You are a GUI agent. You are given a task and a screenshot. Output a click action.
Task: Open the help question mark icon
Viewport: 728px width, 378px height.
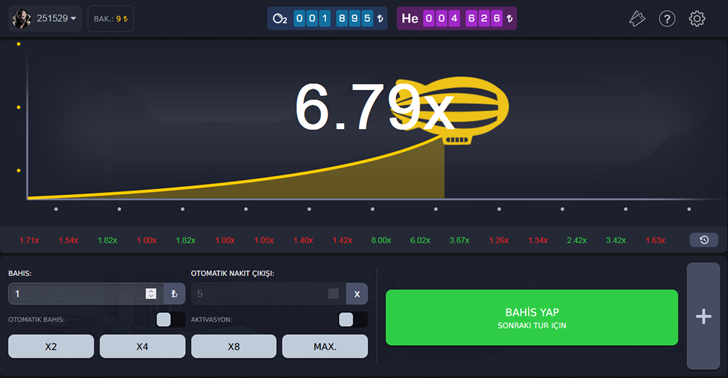667,19
